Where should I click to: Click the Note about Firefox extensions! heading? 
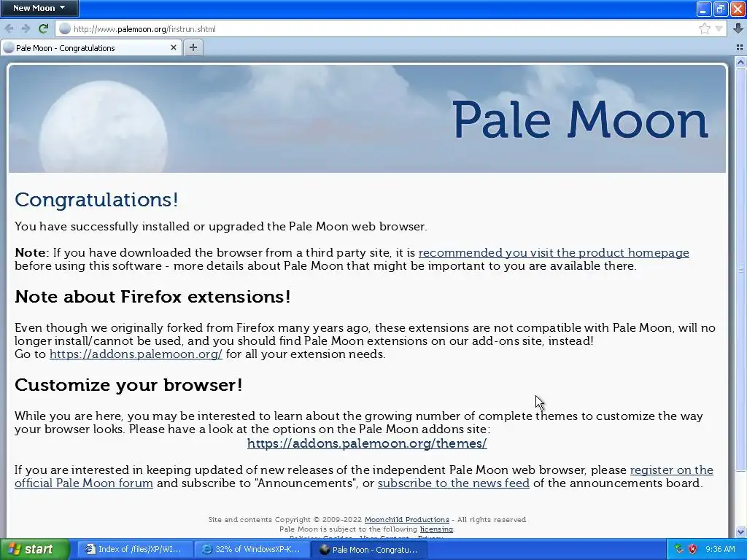(x=152, y=297)
